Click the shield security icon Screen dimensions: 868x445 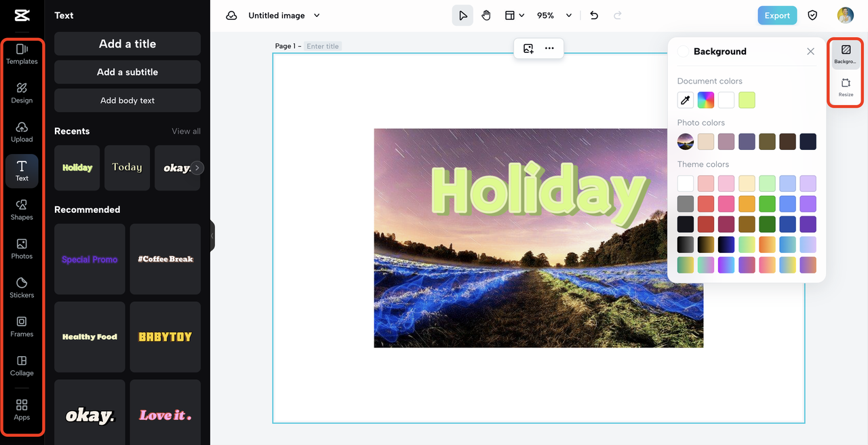click(812, 16)
